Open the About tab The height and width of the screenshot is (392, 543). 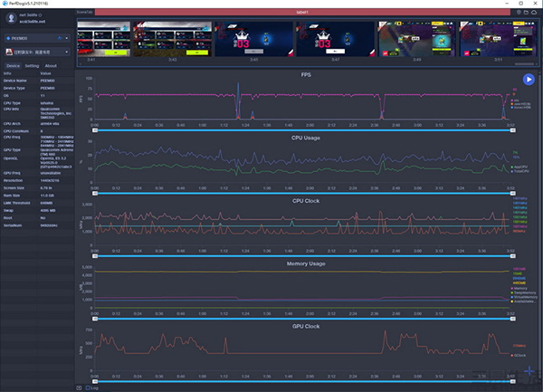[x=51, y=66]
